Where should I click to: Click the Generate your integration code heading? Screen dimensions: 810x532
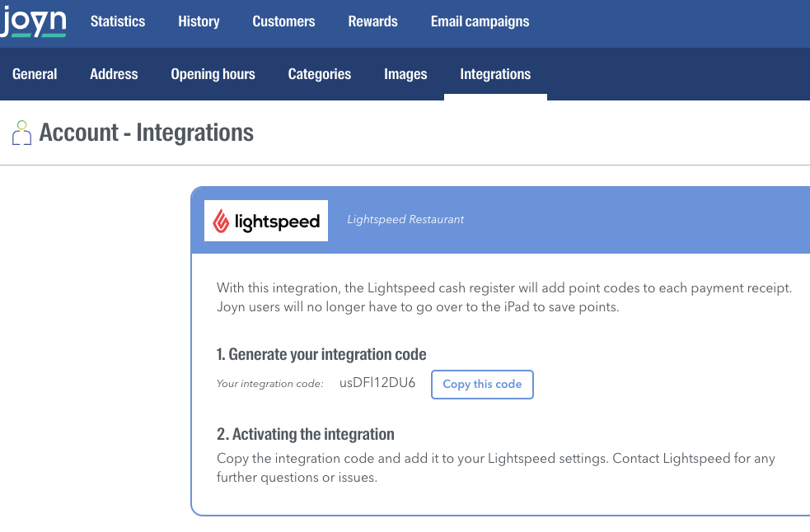click(321, 354)
